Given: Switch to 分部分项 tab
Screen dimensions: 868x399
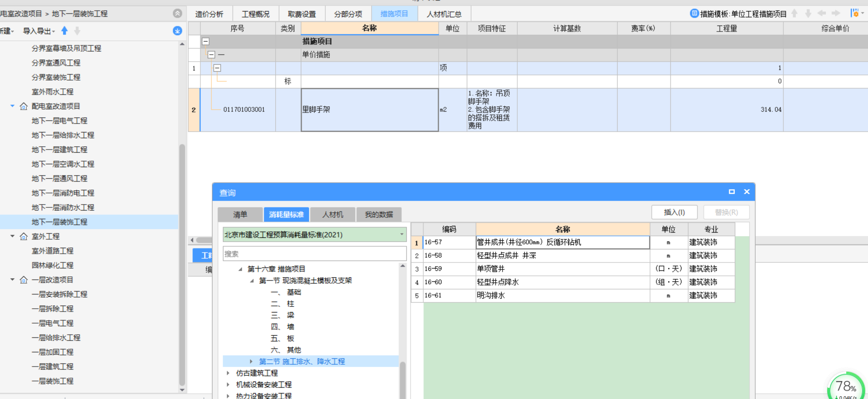Looking at the screenshot, I should click(x=348, y=14).
